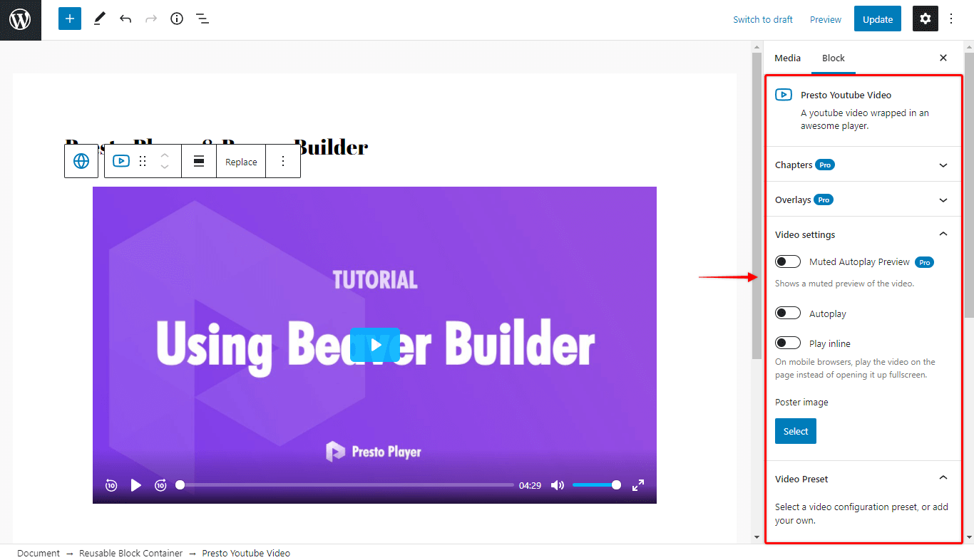This screenshot has height=560, width=974.
Task: Undo the last change
Action: coord(125,19)
